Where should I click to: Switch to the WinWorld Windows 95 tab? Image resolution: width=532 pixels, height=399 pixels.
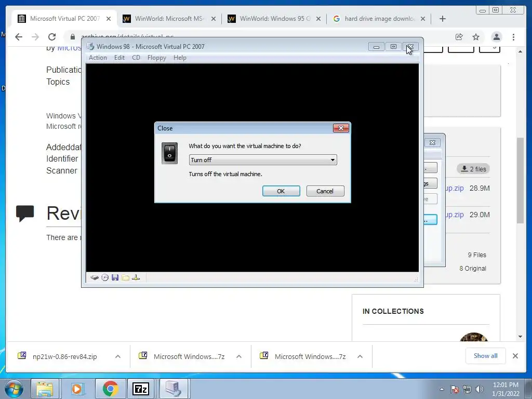click(x=274, y=19)
